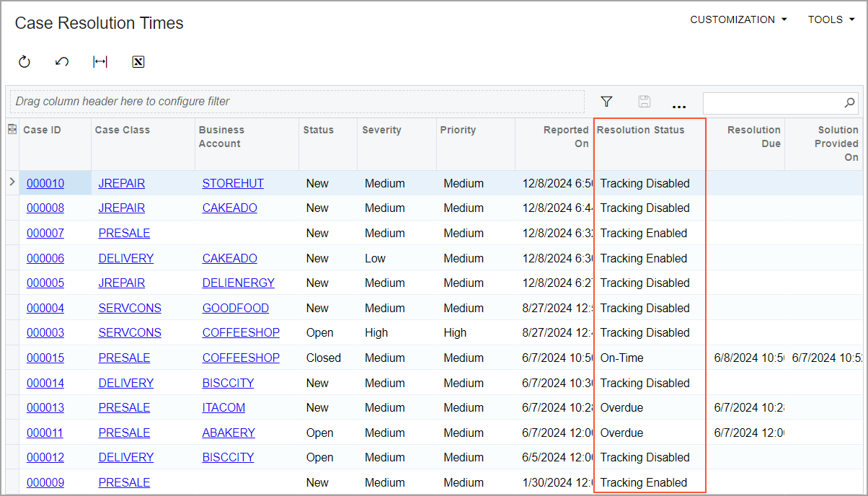This screenshot has width=868, height=496.
Task: Click the Undo icon in toolbar
Action: pyautogui.click(x=62, y=62)
